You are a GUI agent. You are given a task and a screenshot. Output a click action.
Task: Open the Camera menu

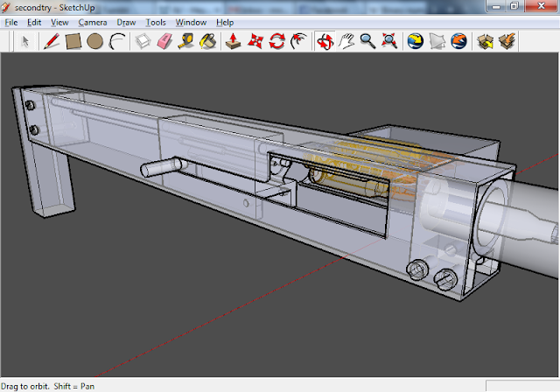pos(93,23)
